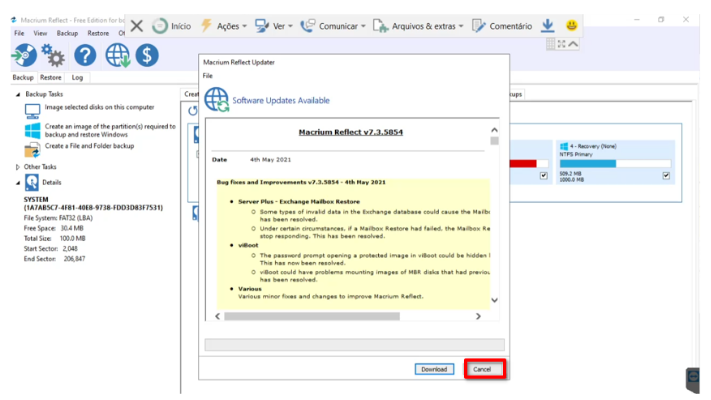This screenshot has height=400, width=711.
Task: Switch to the Restore tab
Action: tap(50, 78)
